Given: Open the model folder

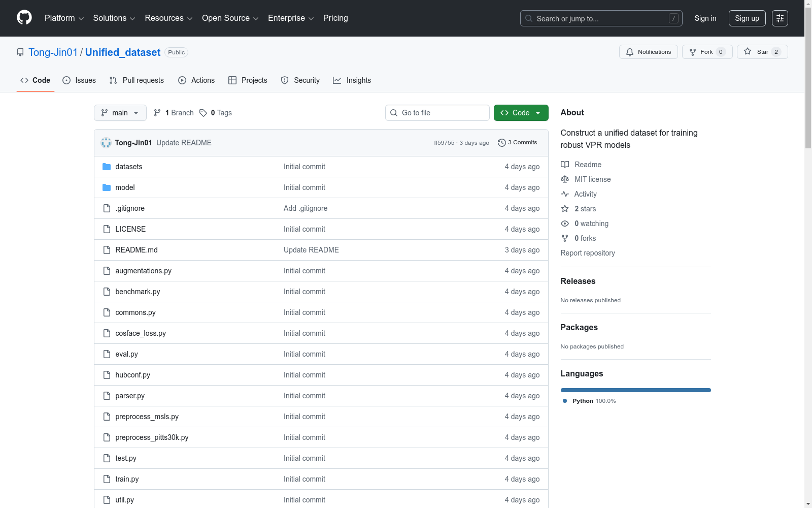Looking at the screenshot, I should coord(125,187).
